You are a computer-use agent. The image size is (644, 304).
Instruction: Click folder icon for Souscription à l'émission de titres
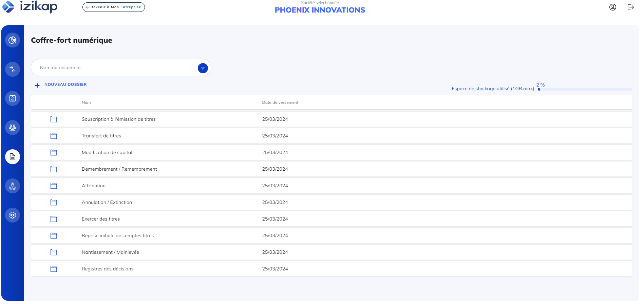tap(54, 119)
